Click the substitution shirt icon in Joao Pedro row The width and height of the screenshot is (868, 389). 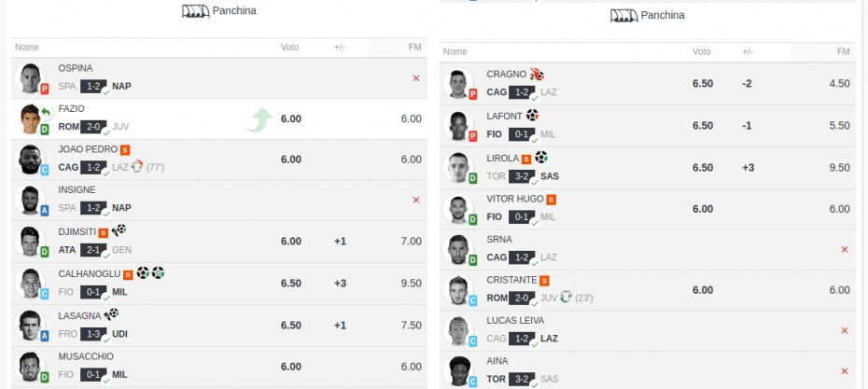click(x=137, y=167)
